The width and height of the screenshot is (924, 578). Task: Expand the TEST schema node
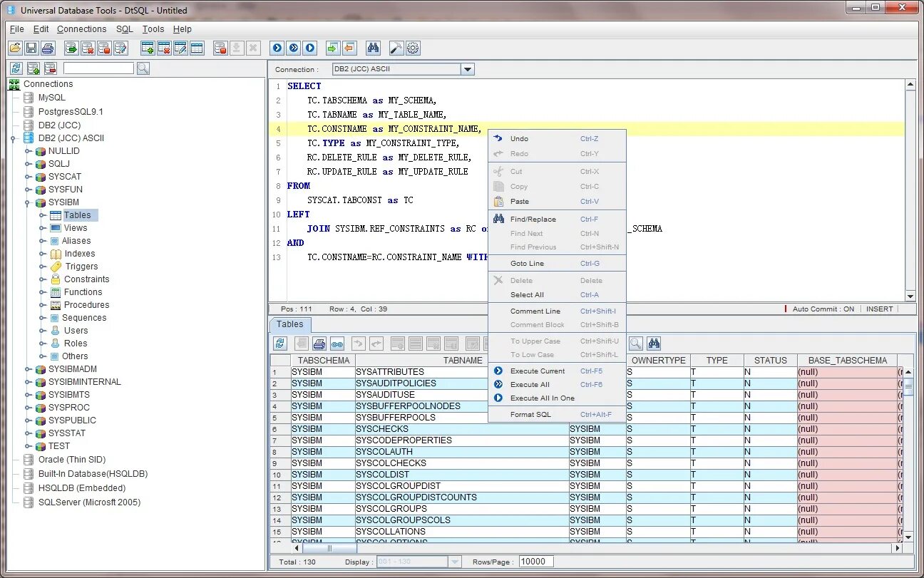[x=27, y=446]
